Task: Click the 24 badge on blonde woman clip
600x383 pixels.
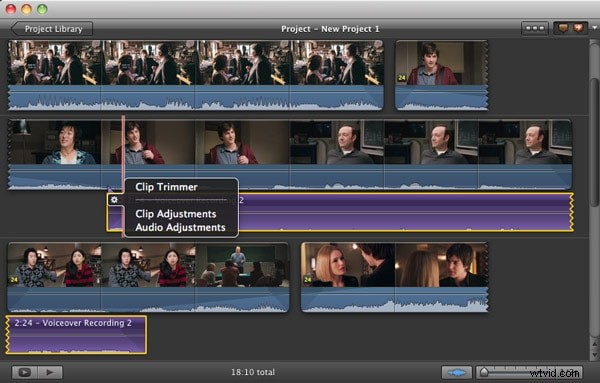Action: [307, 280]
